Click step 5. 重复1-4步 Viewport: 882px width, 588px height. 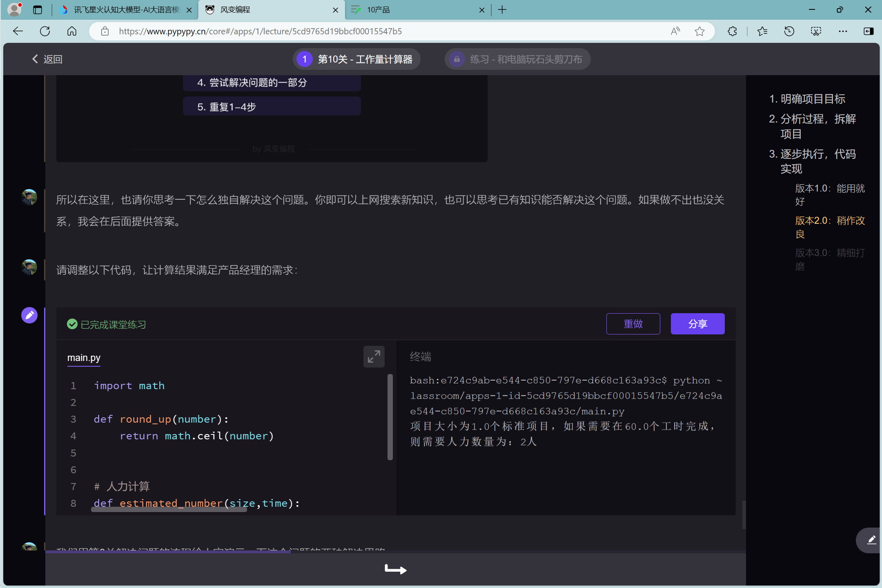click(272, 107)
